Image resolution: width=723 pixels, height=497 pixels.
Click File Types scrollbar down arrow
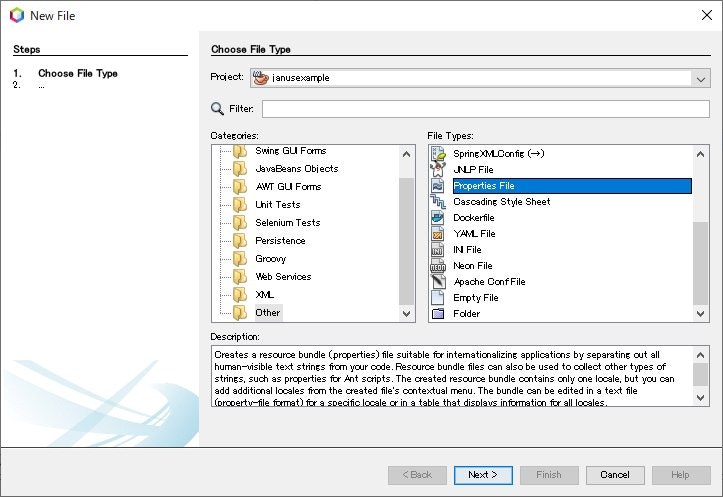click(x=700, y=314)
